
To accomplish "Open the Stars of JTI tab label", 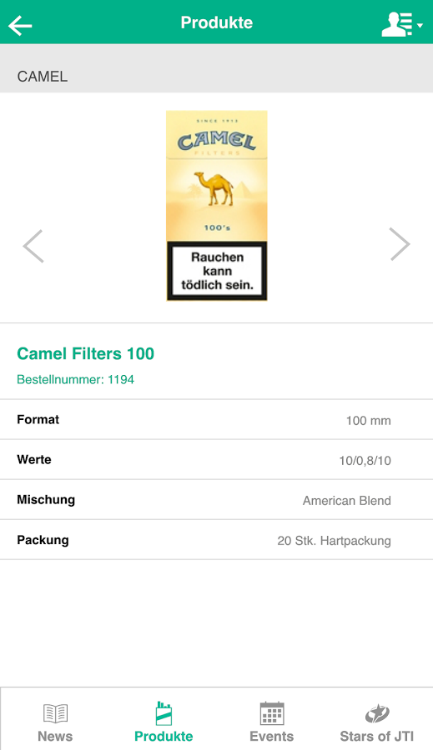I will pyautogui.click(x=377, y=736).
